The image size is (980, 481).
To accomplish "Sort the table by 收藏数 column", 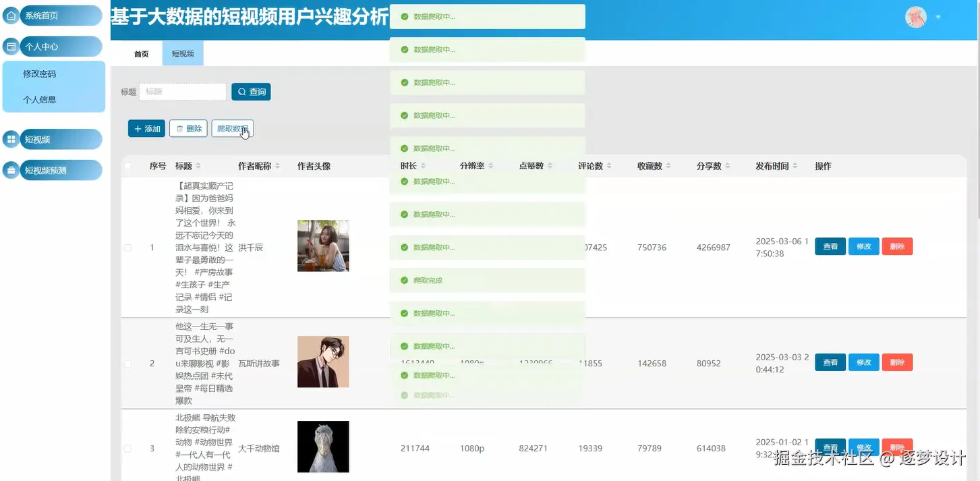I will [669, 166].
